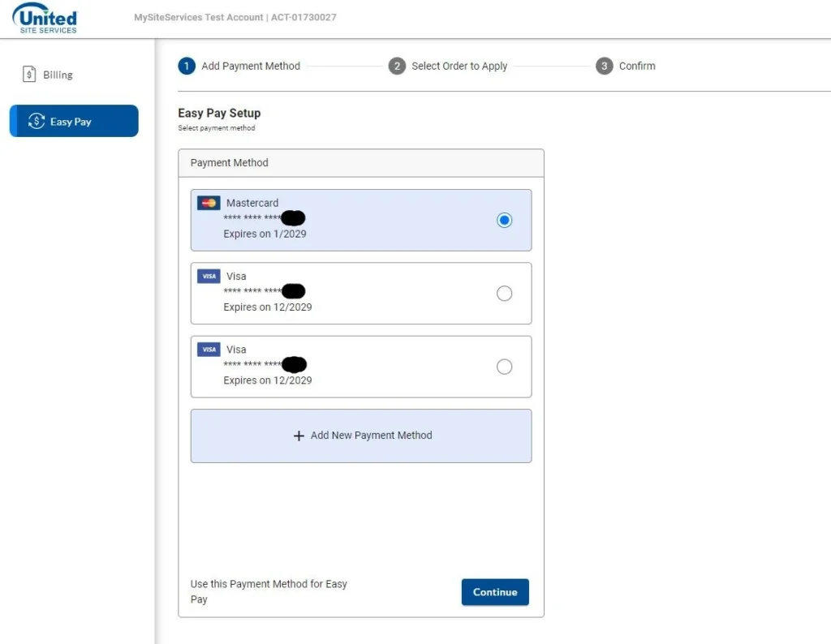This screenshot has height=644, width=831.
Task: Click the United Site Services logo
Action: pos(44,18)
